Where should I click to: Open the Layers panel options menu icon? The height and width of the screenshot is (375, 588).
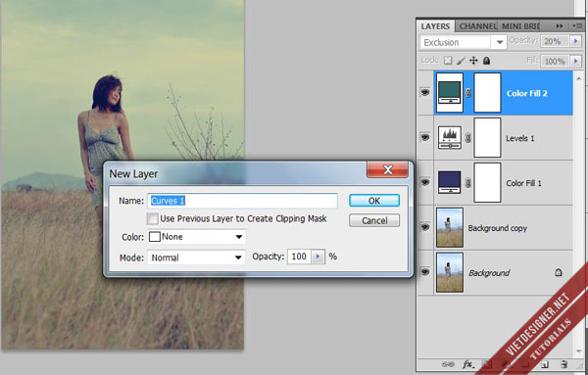click(577, 25)
